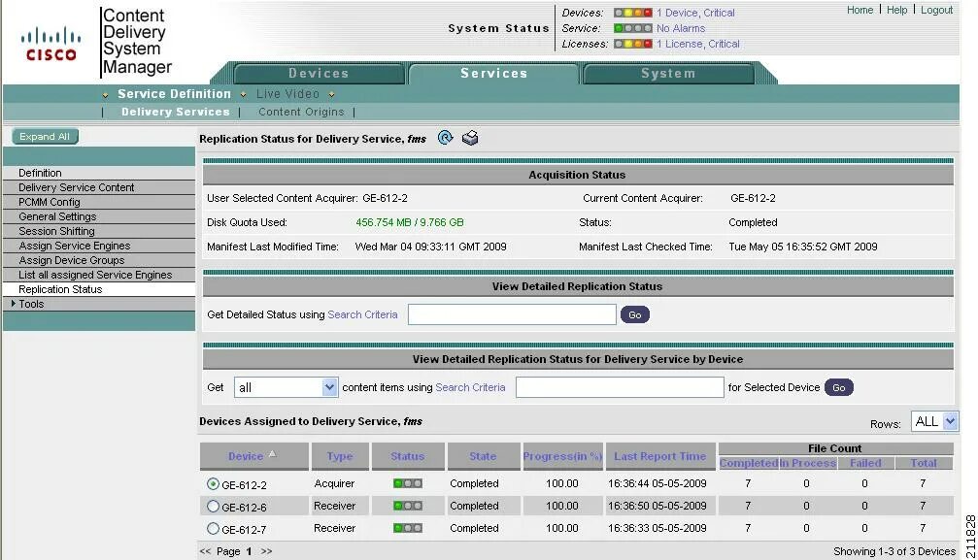Screen dimensions: 978x560
Task: Click the Cisco logo
Action: pyautogui.click(x=51, y=45)
